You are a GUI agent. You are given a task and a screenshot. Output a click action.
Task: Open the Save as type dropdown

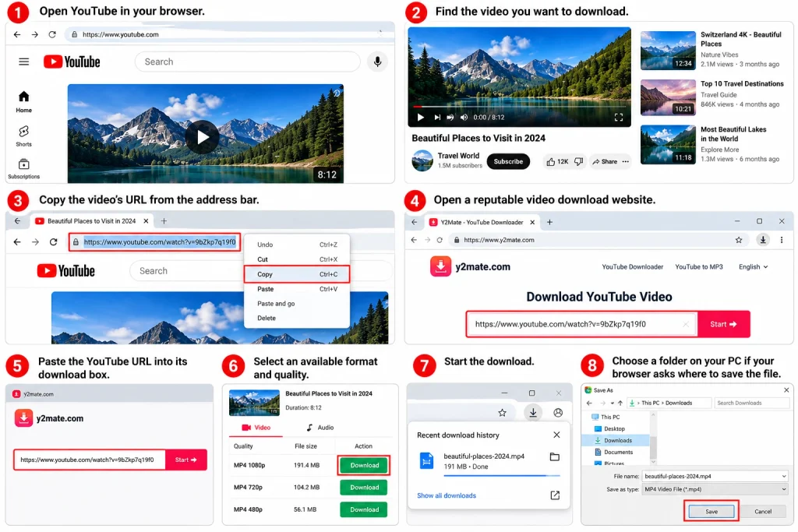pos(715,489)
